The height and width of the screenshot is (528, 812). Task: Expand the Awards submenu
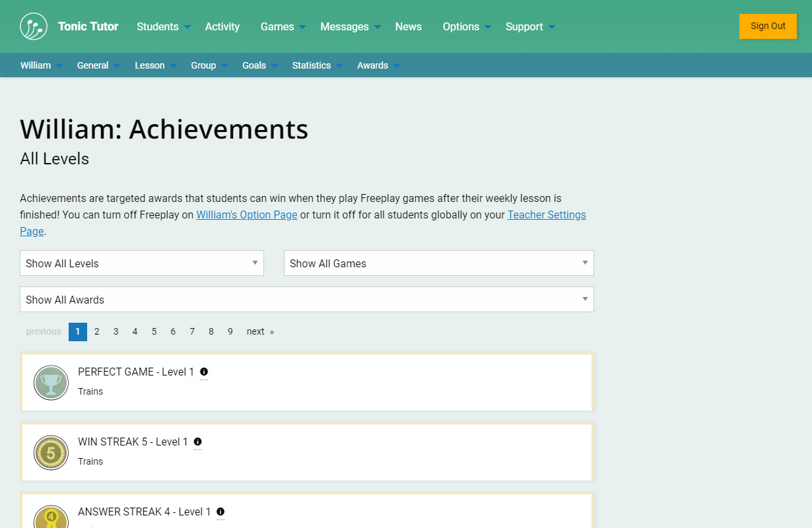[x=378, y=65]
